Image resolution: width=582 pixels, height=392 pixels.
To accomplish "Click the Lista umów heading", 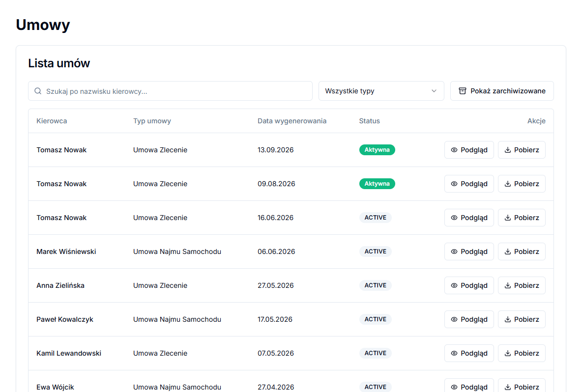I will point(59,63).
